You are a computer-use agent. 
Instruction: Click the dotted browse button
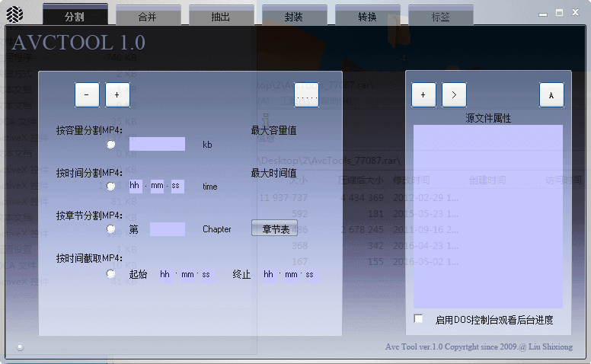click(306, 95)
